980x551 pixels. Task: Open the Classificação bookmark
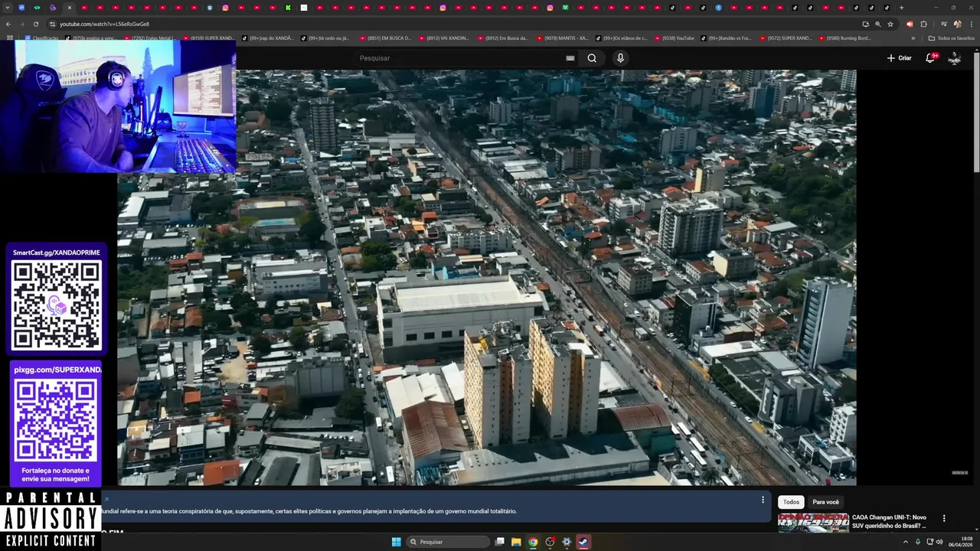(x=41, y=37)
